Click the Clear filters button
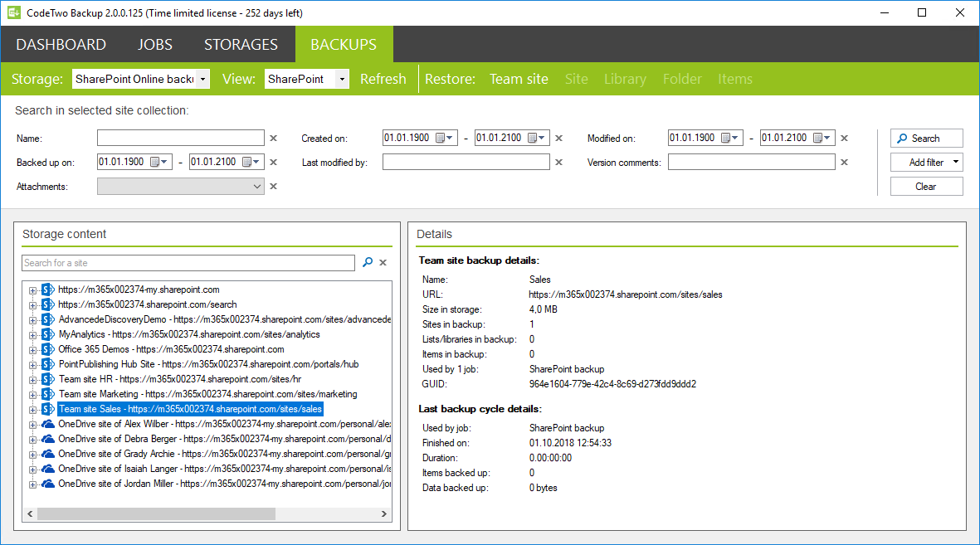 pyautogui.click(x=926, y=187)
